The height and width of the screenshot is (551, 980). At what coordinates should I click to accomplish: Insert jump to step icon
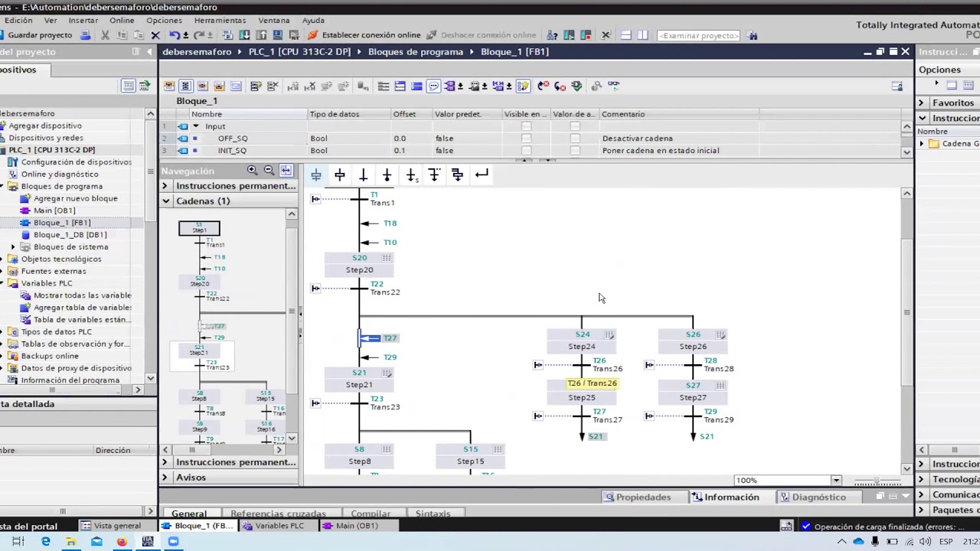tap(411, 175)
